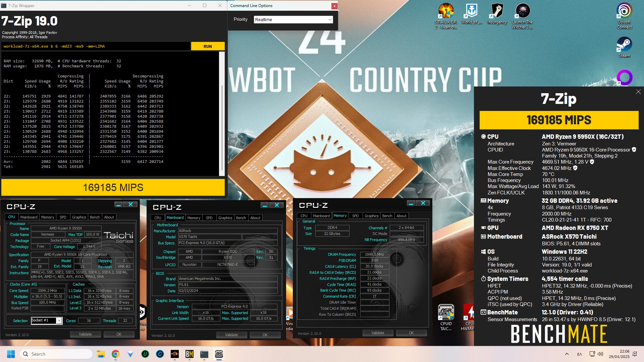Viewport: 644px width, 362px height.
Task: Click Validate in CPU-Z CPU window
Action: pyautogui.click(x=85, y=334)
